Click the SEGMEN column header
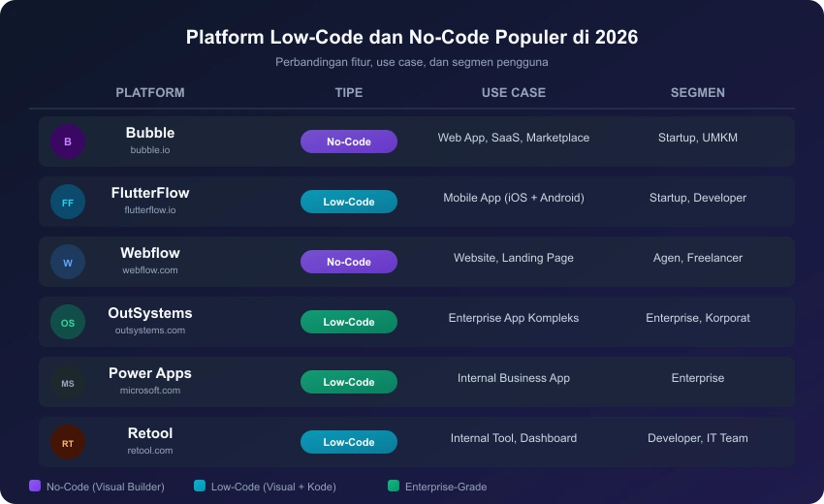 click(x=698, y=92)
